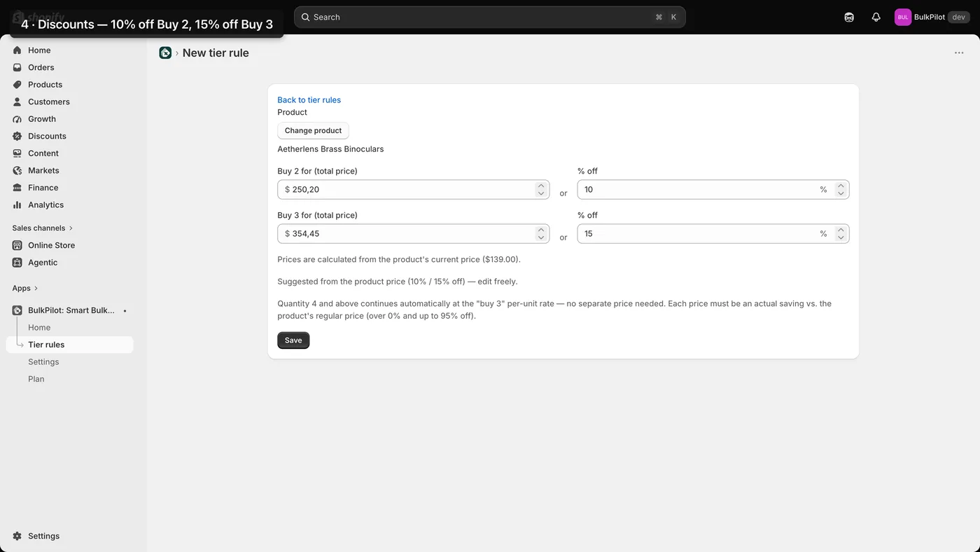This screenshot has width=980, height=552.
Task: Click the Markets globe icon
Action: point(17,170)
